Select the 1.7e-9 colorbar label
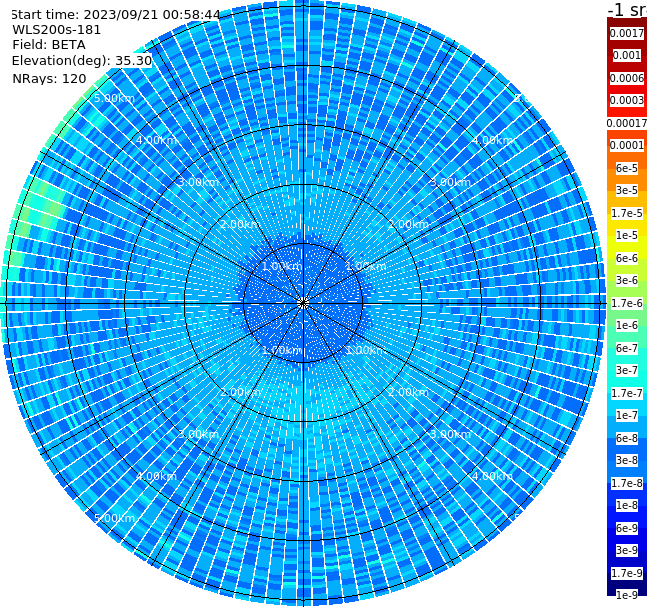 coord(627,573)
